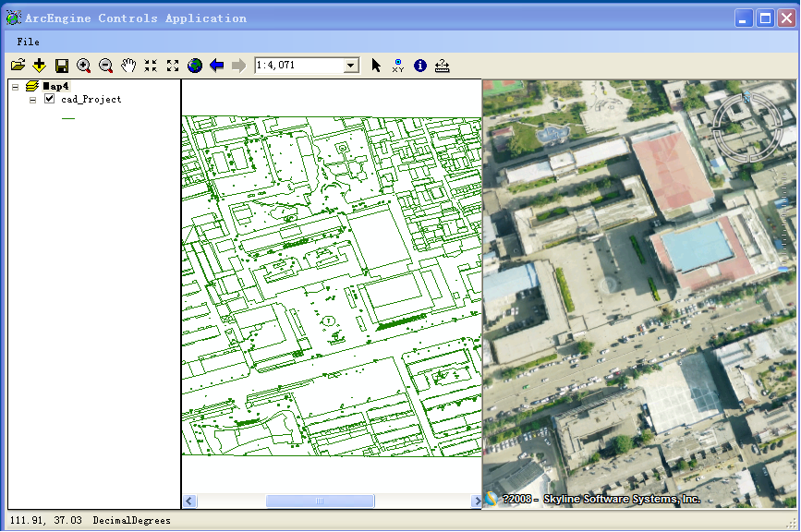Choose the Select Elements pointer tool

pyautogui.click(x=376, y=66)
